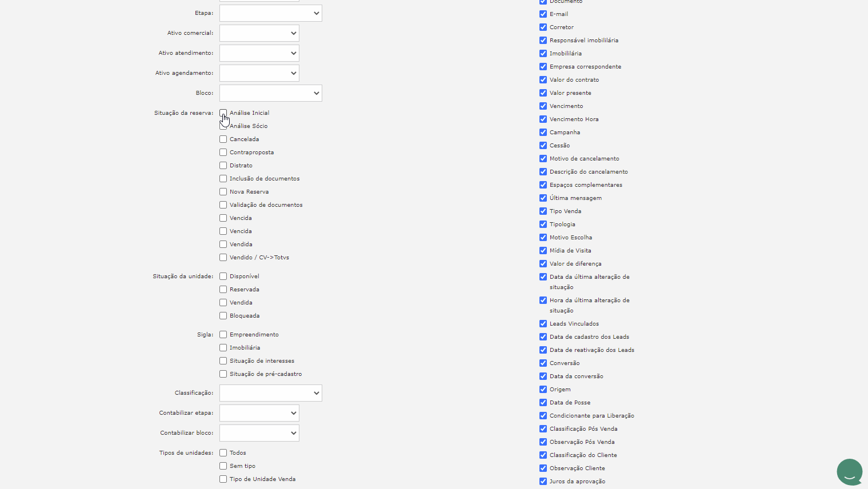This screenshot has height=489, width=868.
Task: Disable the Cessão column checkbox
Action: 543,146
